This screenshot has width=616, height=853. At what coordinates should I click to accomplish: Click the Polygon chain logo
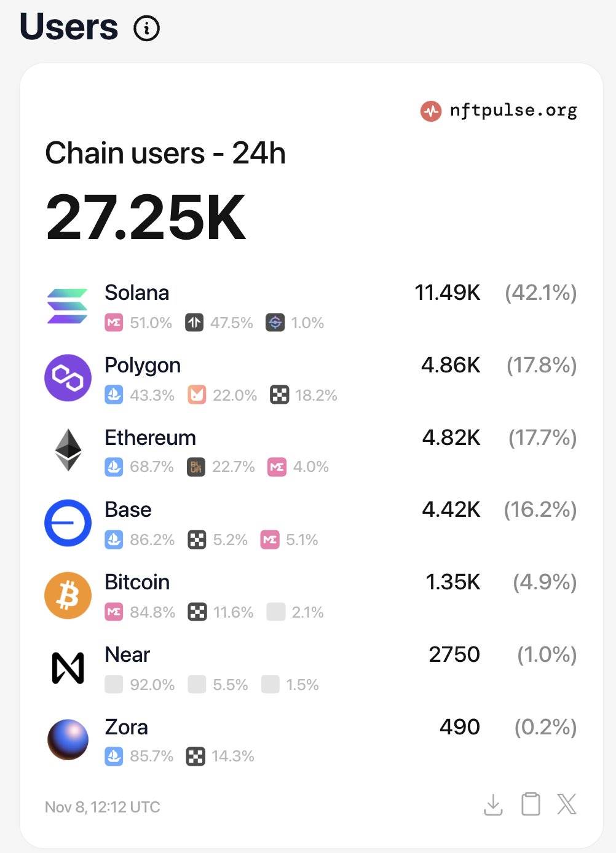(x=68, y=378)
